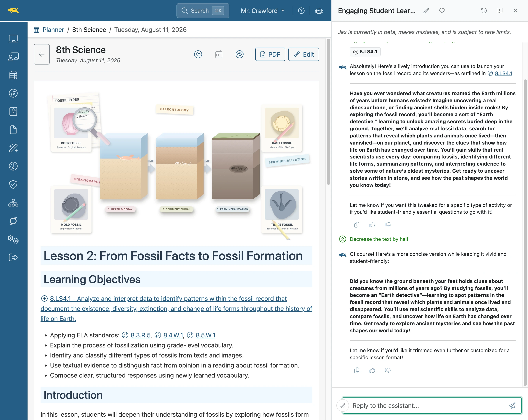
Task: Click the yellow fish logo in header
Action: (x=13, y=11)
